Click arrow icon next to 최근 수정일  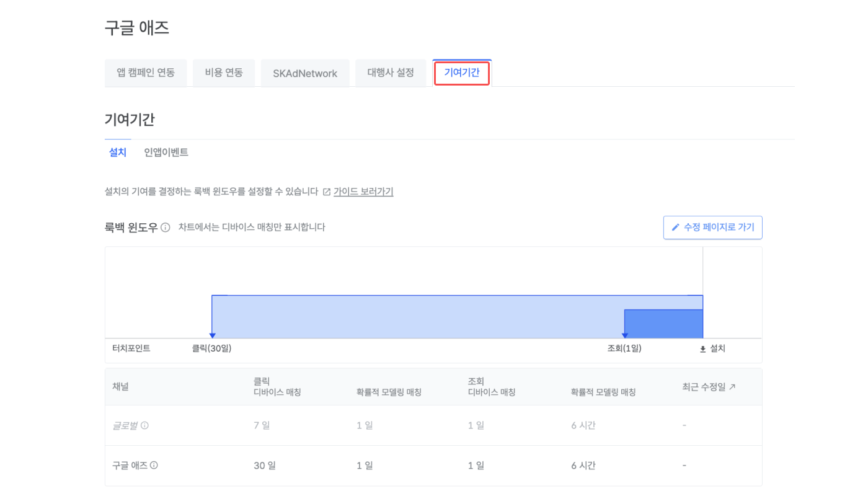(x=732, y=387)
